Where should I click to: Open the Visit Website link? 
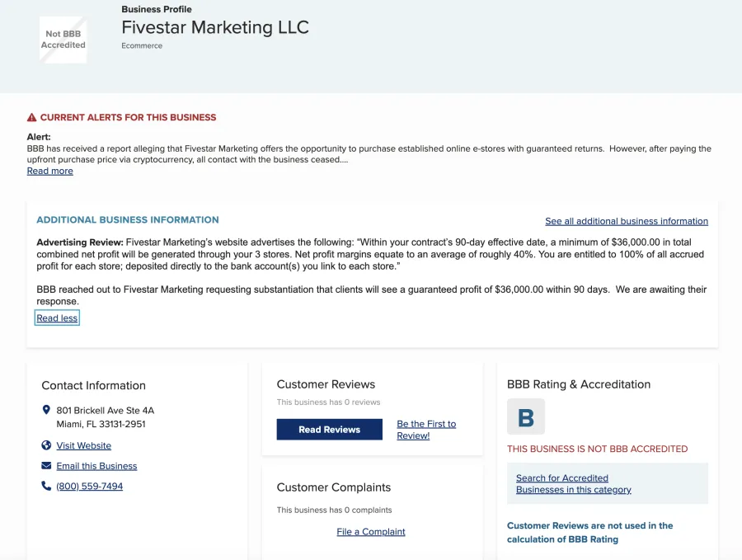[x=84, y=445]
